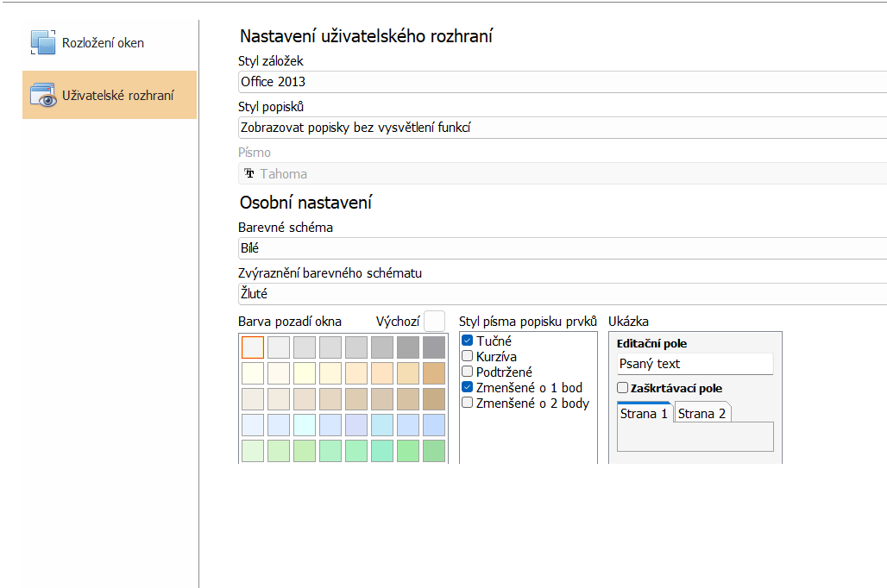Screen dimensions: 887x588
Task: Click the Uživatelské rozhraní eye icon
Action: 43,95
